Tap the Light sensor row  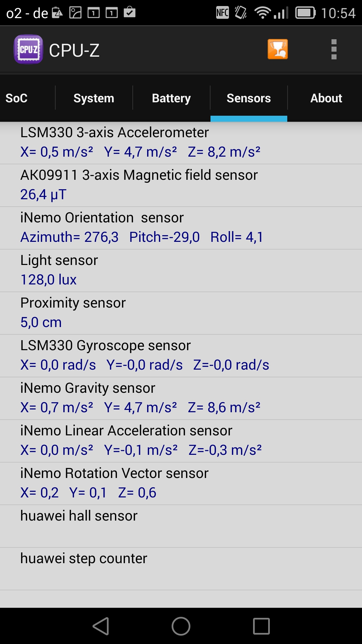(181, 270)
